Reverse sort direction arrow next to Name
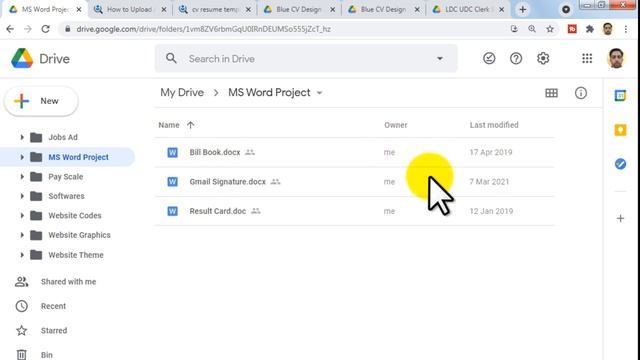Image resolution: width=640 pixels, height=360 pixels. click(191, 125)
